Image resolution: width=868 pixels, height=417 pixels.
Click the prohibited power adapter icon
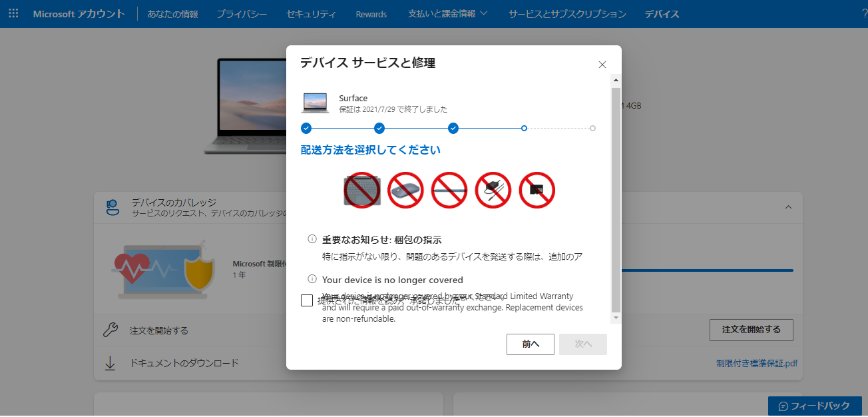pyautogui.click(x=493, y=190)
